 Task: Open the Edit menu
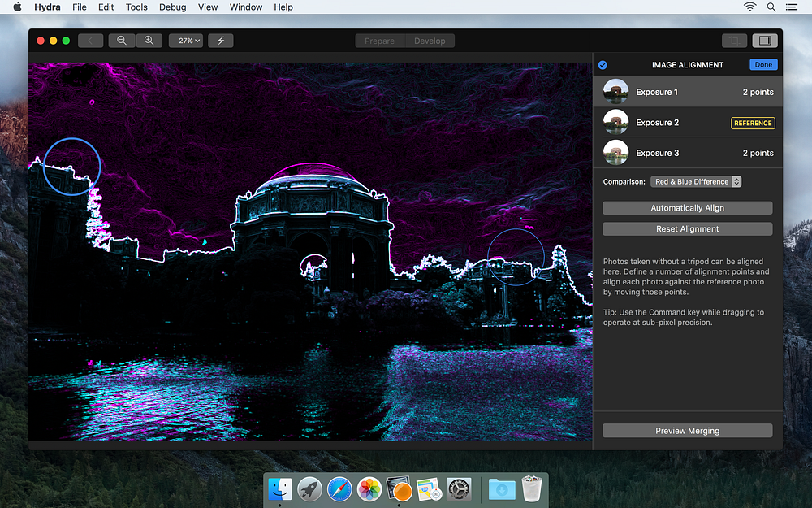pos(106,7)
